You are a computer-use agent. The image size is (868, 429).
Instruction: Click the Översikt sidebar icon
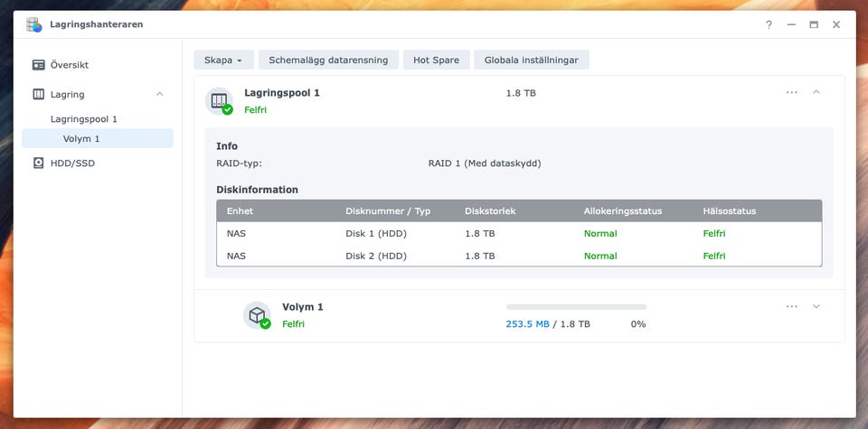[x=39, y=65]
